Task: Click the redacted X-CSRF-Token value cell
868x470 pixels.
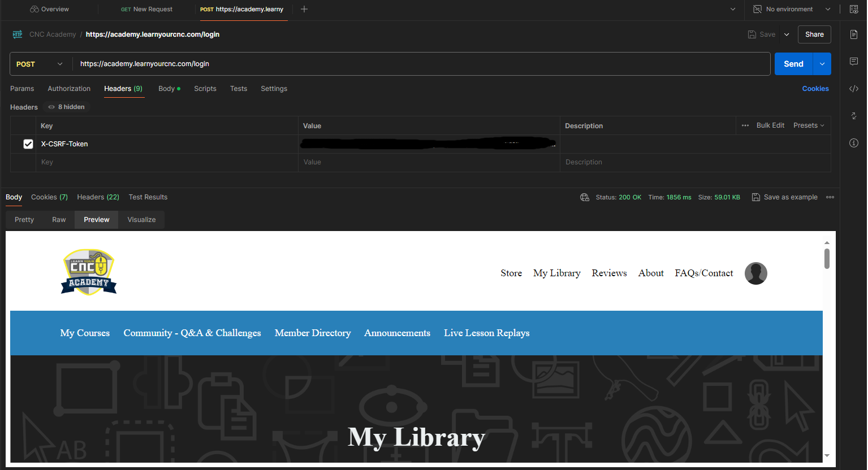Action: [429, 144]
